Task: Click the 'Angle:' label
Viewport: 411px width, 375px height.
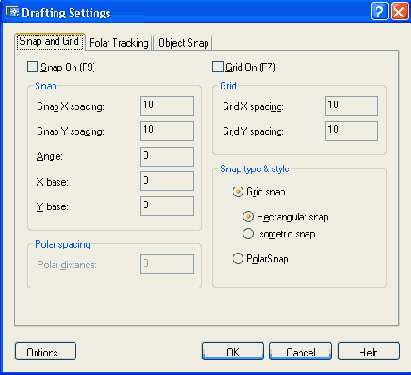Action: (x=49, y=156)
